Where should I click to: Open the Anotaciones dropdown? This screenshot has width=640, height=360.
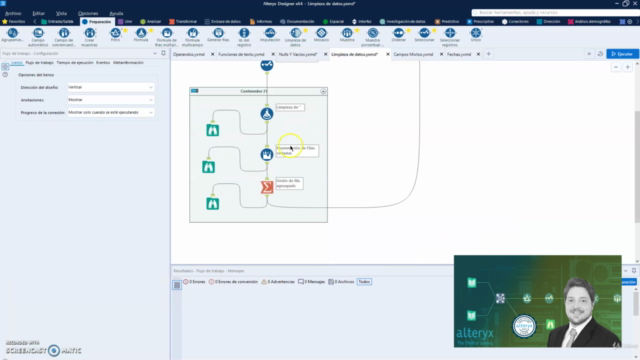tap(111, 100)
